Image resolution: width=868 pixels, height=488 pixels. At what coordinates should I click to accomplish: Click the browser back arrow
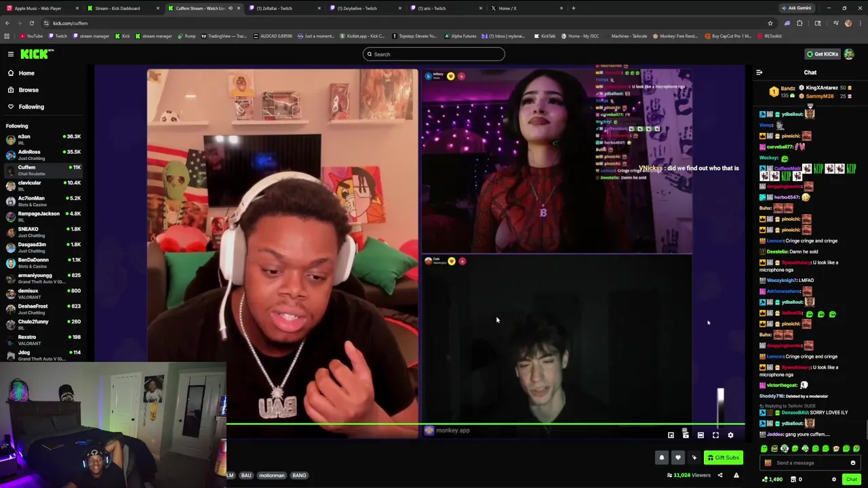coord(7,23)
